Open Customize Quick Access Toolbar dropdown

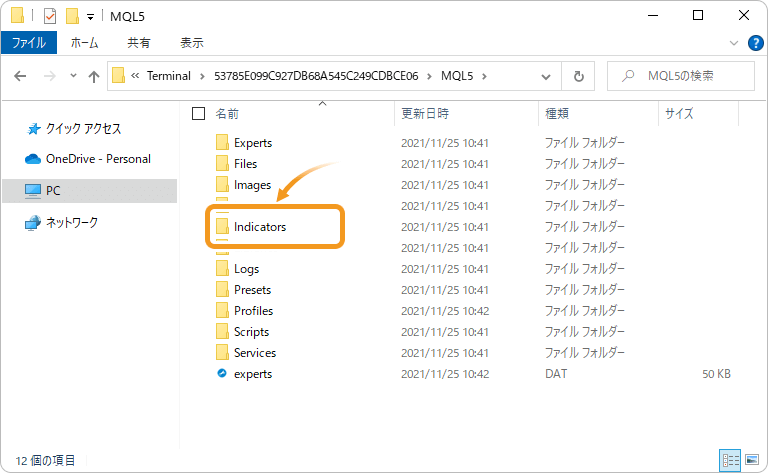point(90,17)
